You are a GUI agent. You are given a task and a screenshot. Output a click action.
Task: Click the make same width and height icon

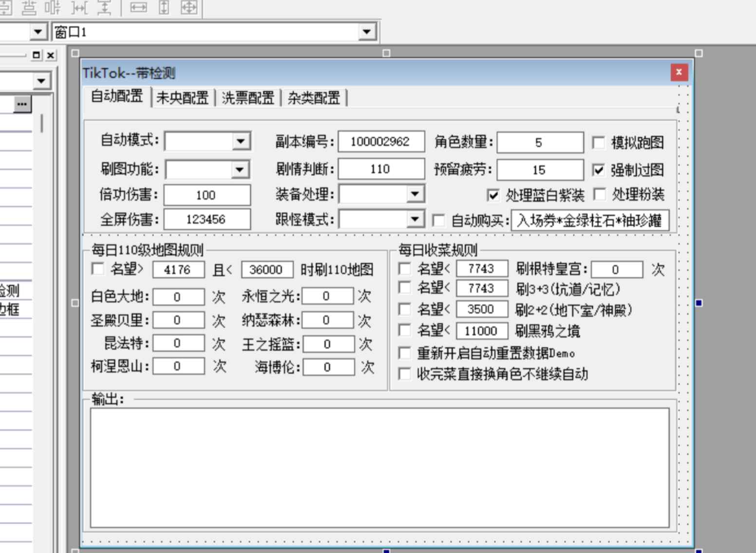(x=189, y=7)
